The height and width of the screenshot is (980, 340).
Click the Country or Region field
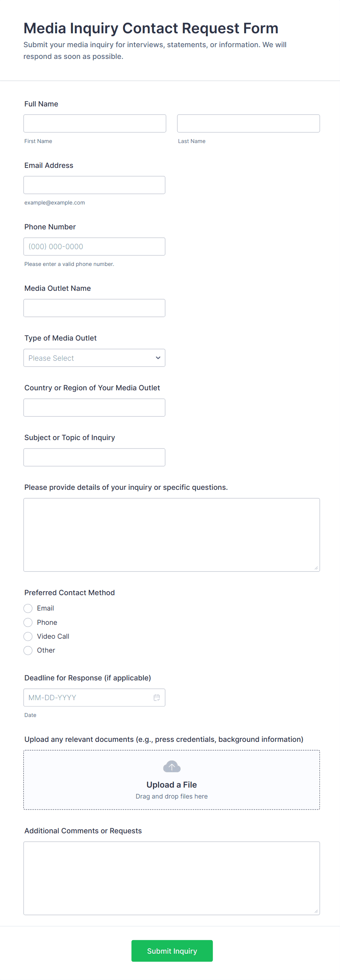coord(94,408)
